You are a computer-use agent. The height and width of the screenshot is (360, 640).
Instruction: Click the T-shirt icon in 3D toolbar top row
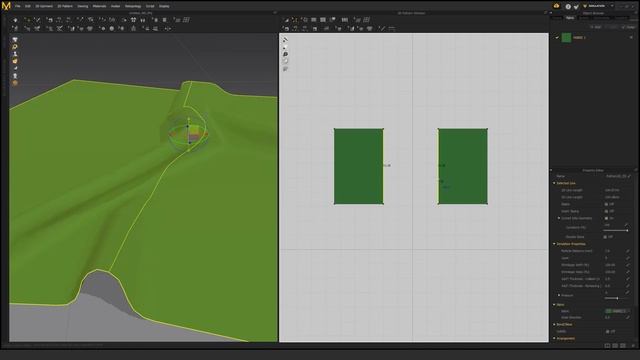tap(133, 20)
